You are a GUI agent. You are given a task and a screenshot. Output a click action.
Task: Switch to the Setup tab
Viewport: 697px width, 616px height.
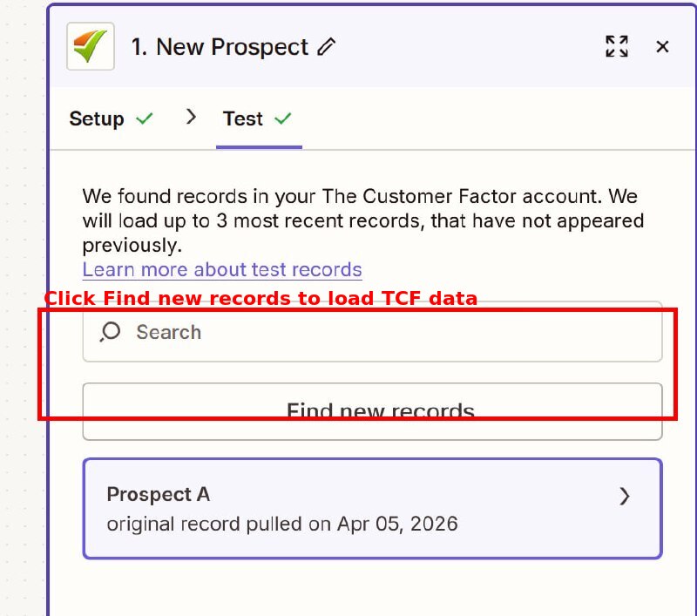point(96,118)
